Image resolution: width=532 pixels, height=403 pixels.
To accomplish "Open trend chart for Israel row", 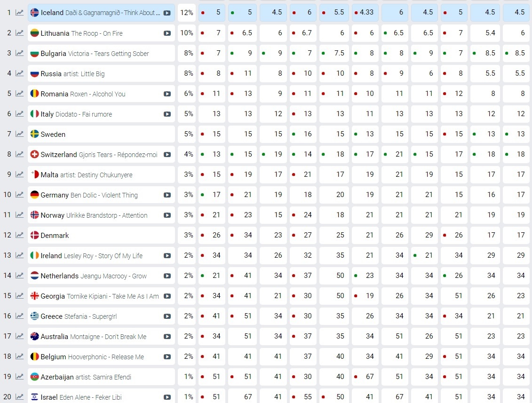I will (x=19, y=397).
